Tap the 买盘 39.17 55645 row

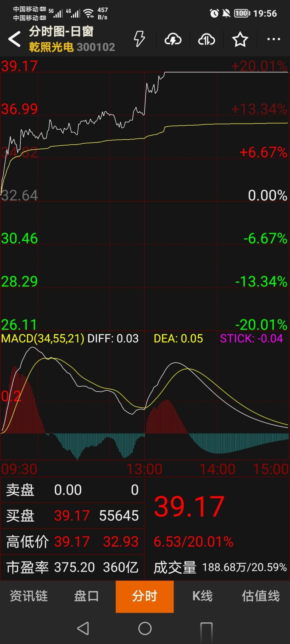pos(72,516)
